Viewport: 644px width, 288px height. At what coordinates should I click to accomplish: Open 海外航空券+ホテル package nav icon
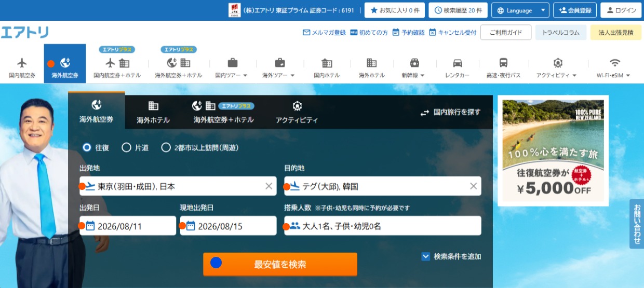pos(178,63)
